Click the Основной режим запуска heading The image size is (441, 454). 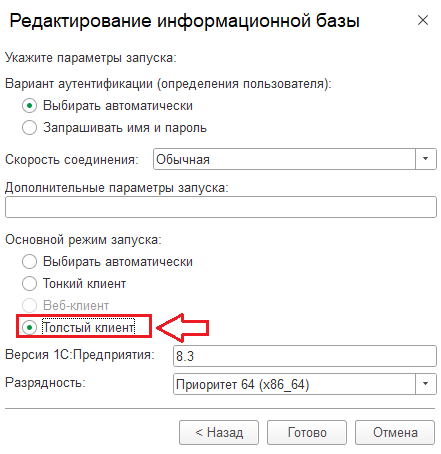(83, 240)
